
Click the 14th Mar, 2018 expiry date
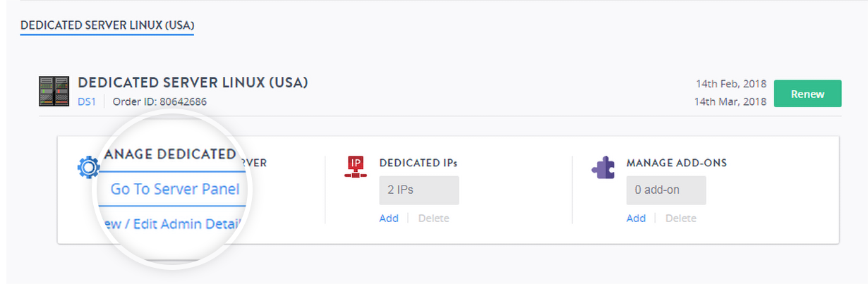click(730, 101)
